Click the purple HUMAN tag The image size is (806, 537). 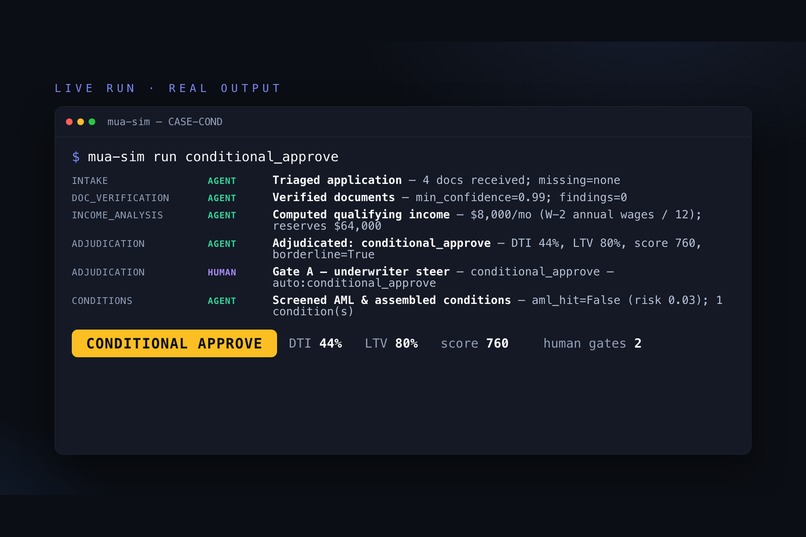coord(222,272)
